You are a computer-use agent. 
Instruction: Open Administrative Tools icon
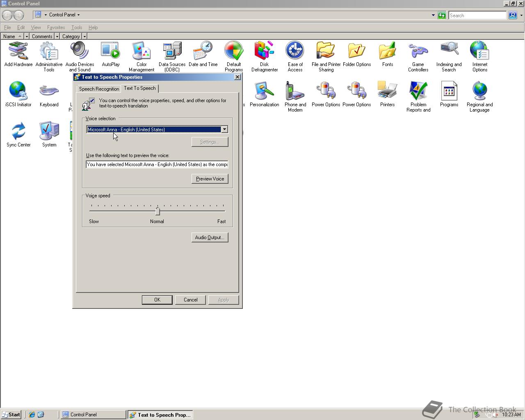point(49,57)
